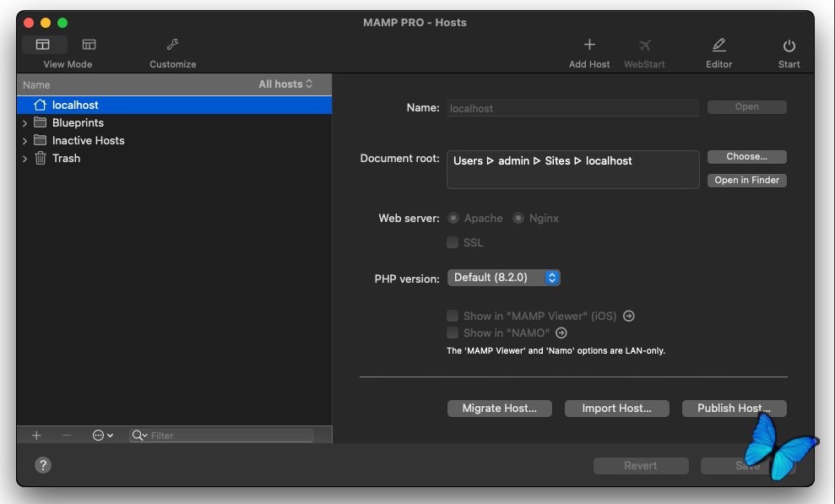Click the Blueprints folder icon
Viewport: 835px width, 504px height.
(40, 122)
